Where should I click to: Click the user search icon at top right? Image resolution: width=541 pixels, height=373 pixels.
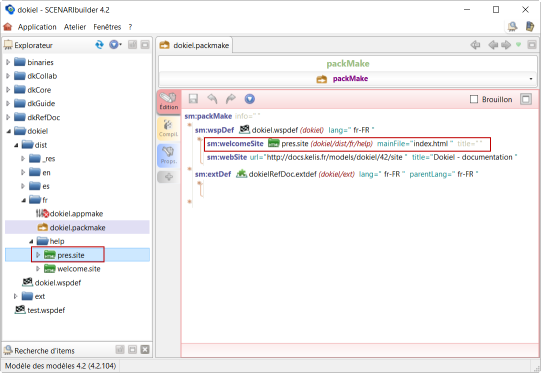tap(512, 26)
